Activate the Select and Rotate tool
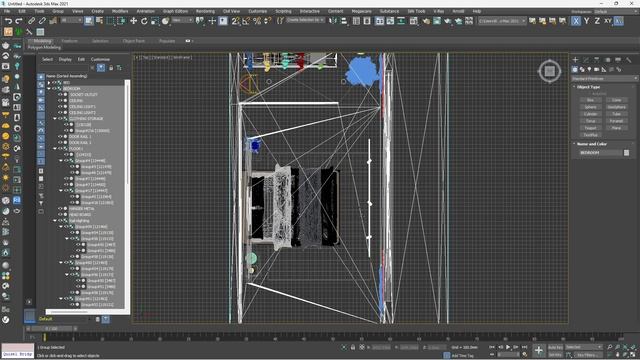 tap(144, 20)
